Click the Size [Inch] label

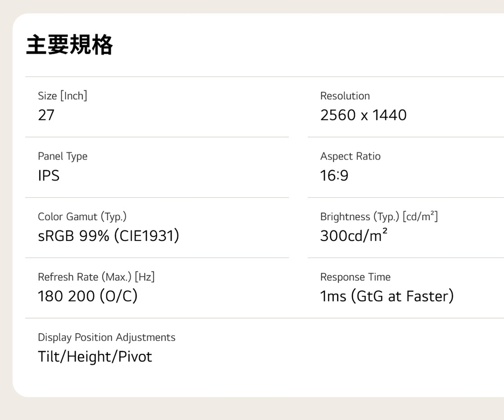(62, 96)
